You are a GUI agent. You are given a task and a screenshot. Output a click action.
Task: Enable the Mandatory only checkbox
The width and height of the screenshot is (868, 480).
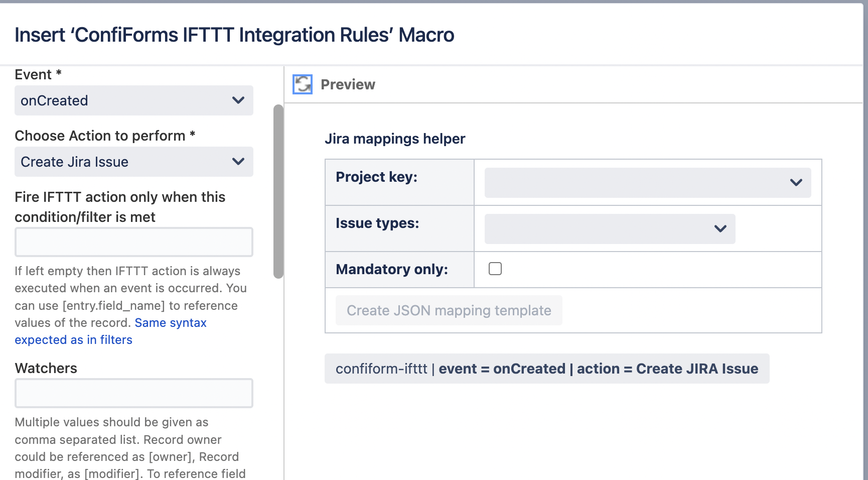coord(495,269)
